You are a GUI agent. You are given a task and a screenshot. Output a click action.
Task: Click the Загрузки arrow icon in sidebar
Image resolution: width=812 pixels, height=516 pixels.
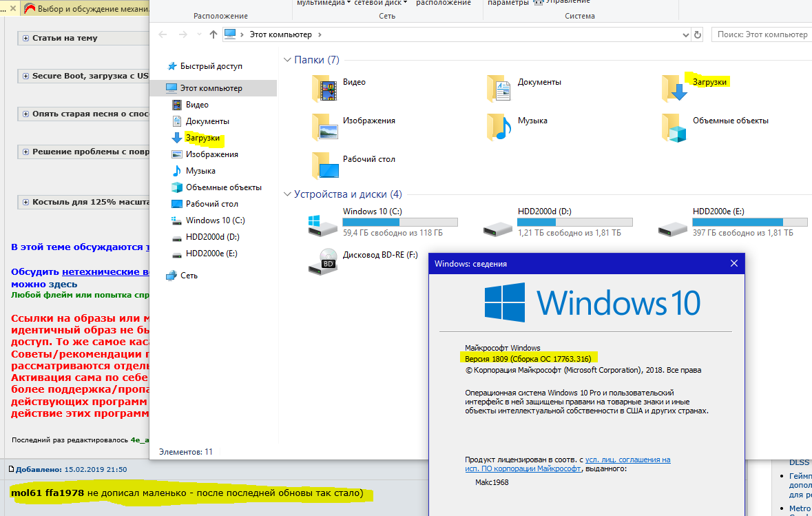tap(176, 138)
